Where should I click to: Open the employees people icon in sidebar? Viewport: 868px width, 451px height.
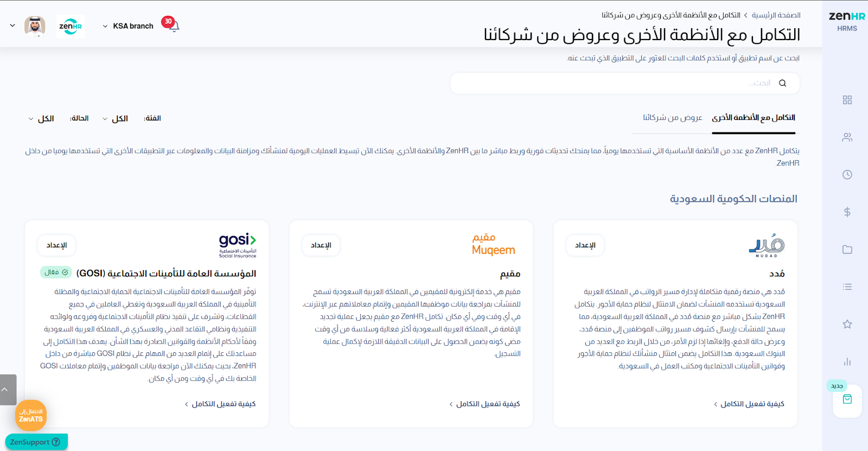pos(847,137)
